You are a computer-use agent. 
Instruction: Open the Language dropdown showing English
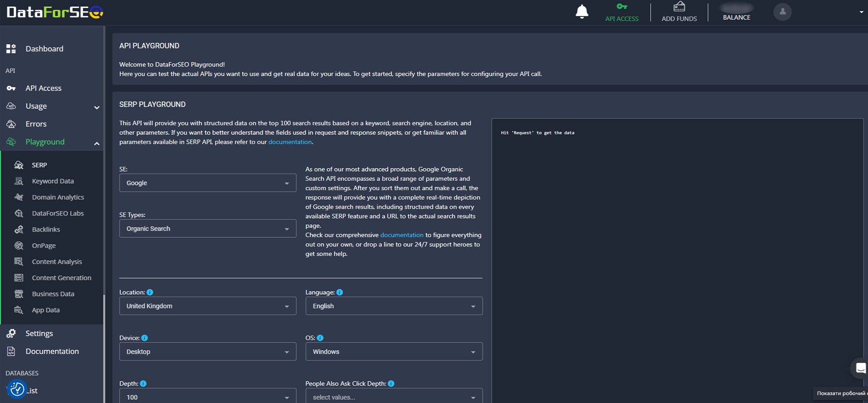point(394,306)
